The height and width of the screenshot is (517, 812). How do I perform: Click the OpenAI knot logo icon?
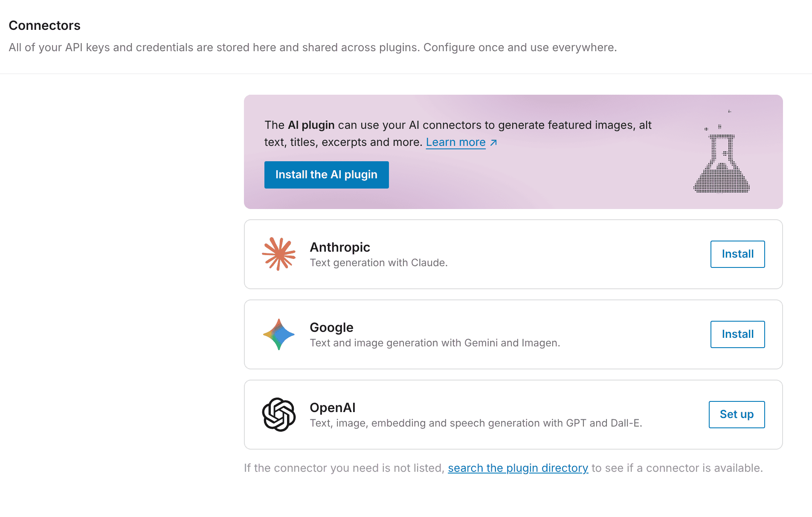278,415
